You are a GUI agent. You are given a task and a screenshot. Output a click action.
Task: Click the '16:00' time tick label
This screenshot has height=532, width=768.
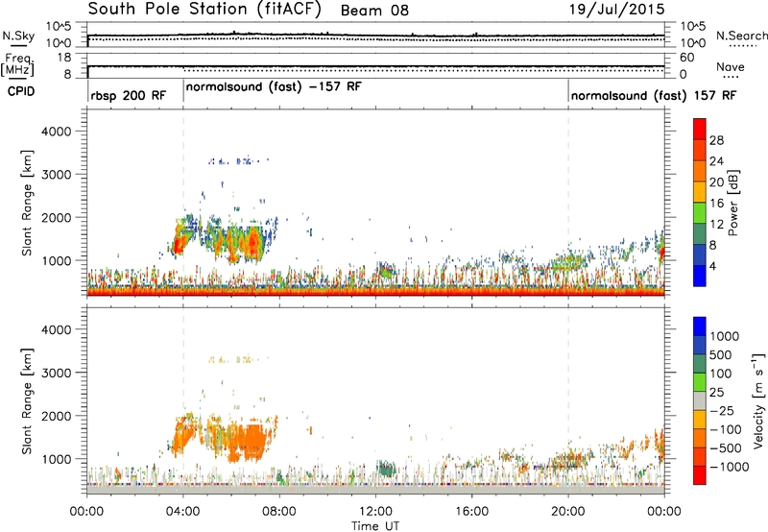471,512
